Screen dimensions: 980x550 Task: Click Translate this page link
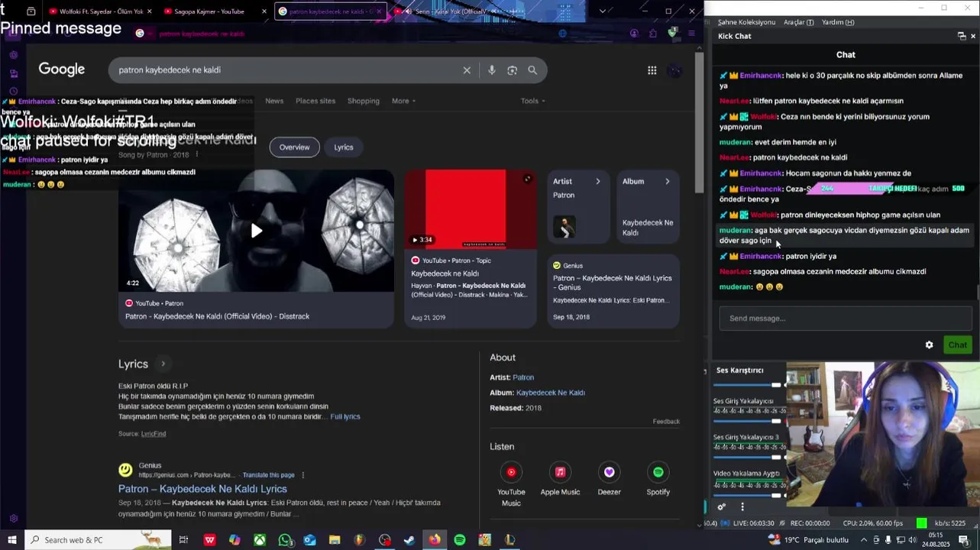268,475
